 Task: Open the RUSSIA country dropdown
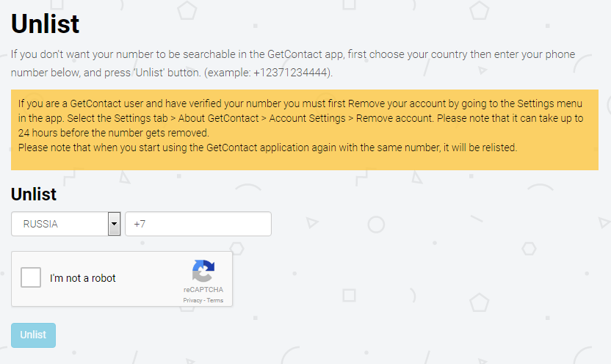coord(59,224)
